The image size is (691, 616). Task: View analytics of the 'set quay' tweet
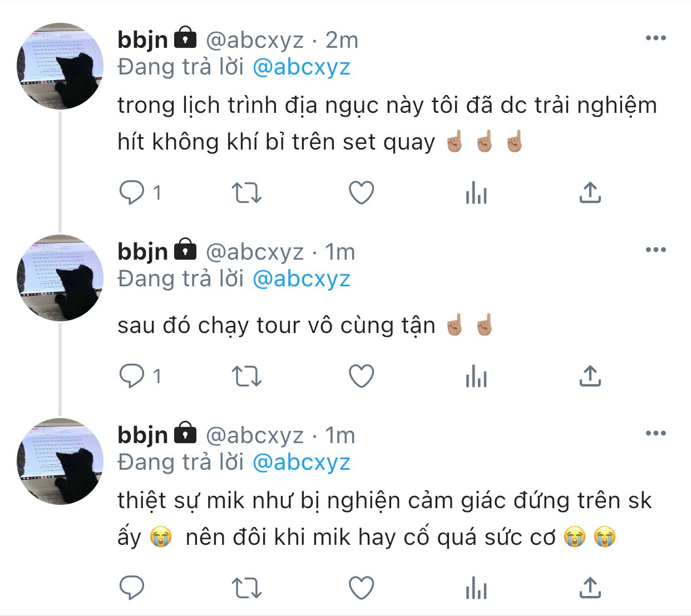point(476,193)
